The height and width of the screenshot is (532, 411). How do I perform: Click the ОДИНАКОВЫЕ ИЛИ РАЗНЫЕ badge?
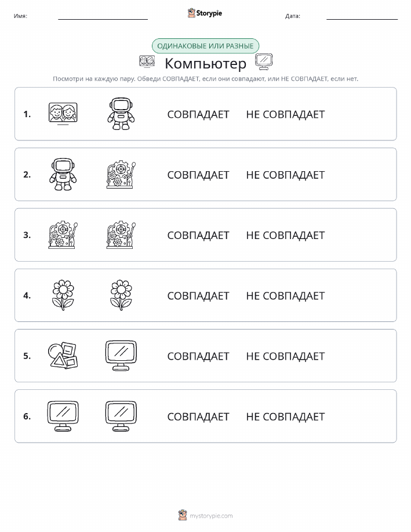[205, 46]
